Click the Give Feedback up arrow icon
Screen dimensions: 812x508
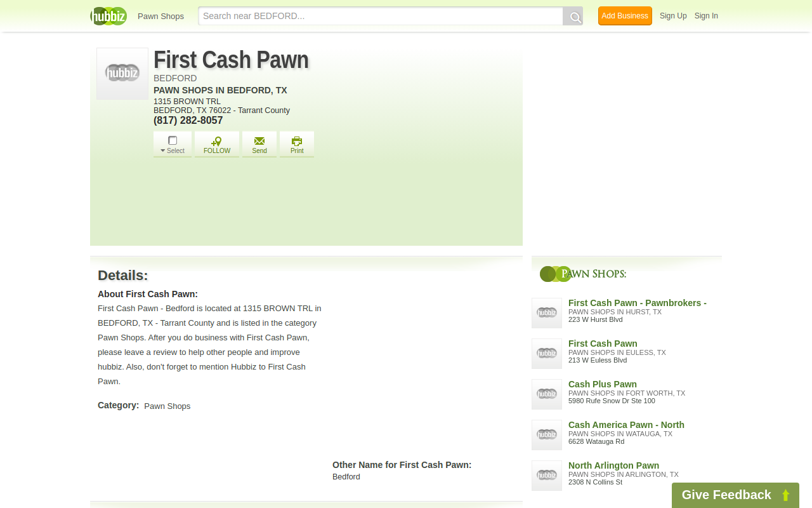(x=785, y=495)
